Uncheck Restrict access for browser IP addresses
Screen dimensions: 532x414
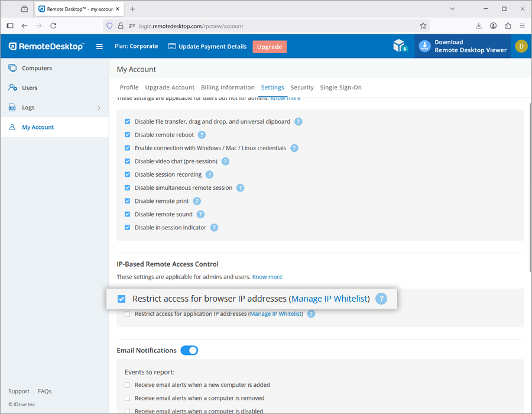tap(122, 299)
